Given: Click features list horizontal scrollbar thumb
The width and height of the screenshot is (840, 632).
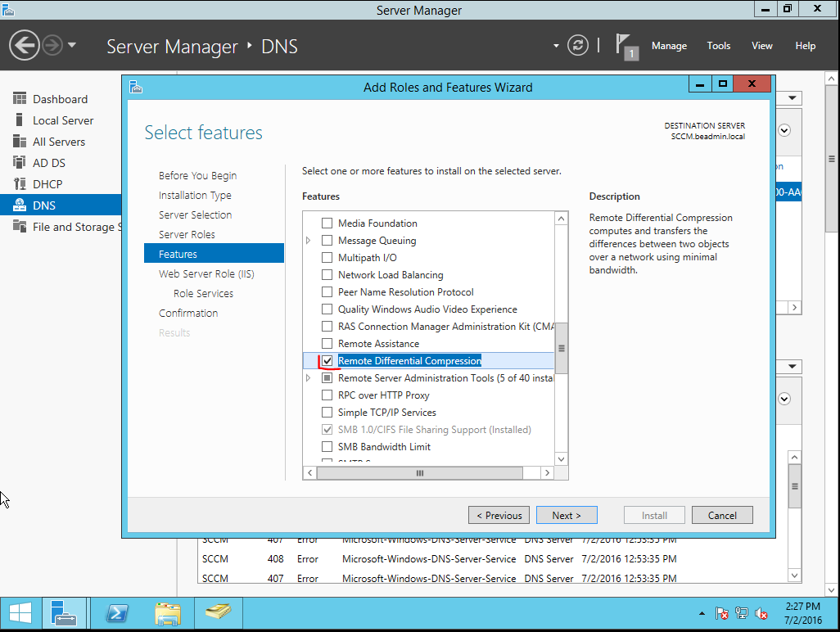Looking at the screenshot, I should tap(419, 473).
